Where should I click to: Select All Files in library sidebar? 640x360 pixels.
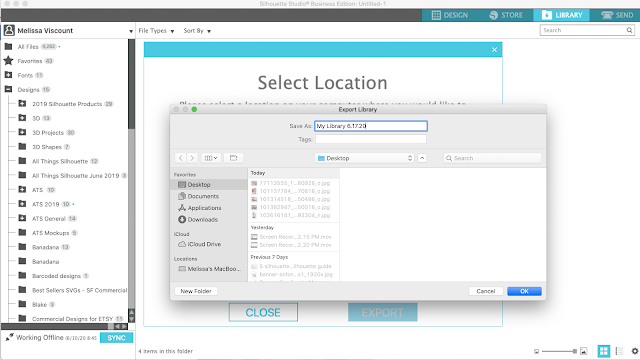pos(28,47)
